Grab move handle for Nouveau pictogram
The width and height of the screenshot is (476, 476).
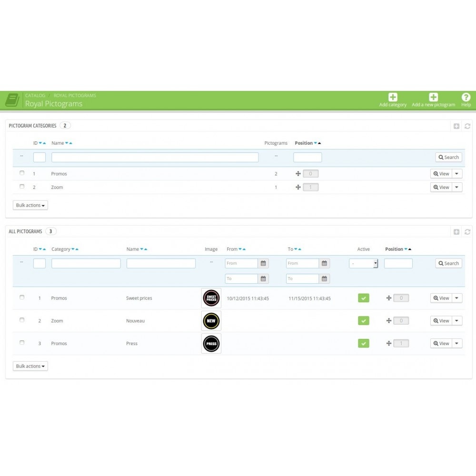[388, 320]
